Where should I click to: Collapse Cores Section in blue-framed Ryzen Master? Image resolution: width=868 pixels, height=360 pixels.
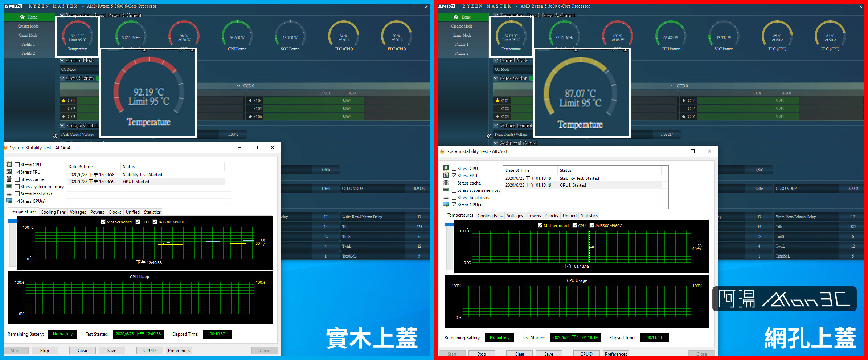62,78
